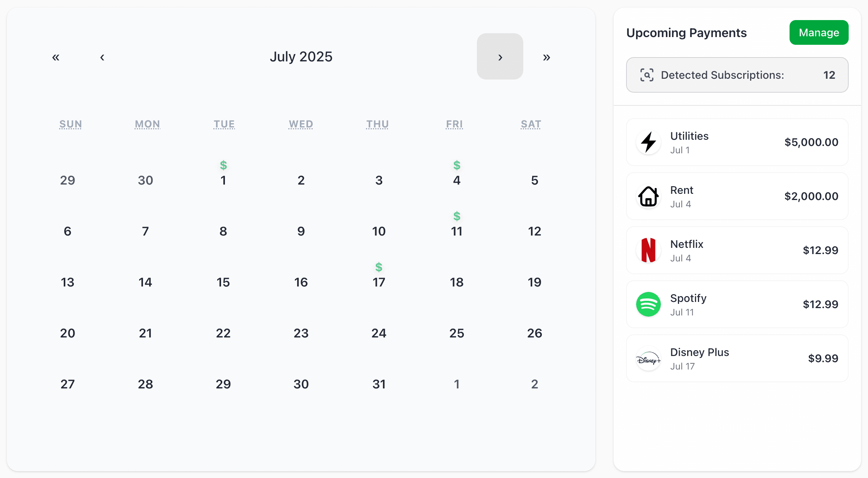Viewport: 868px width, 478px height.
Task: Advance to next month arrow
Action: point(500,56)
